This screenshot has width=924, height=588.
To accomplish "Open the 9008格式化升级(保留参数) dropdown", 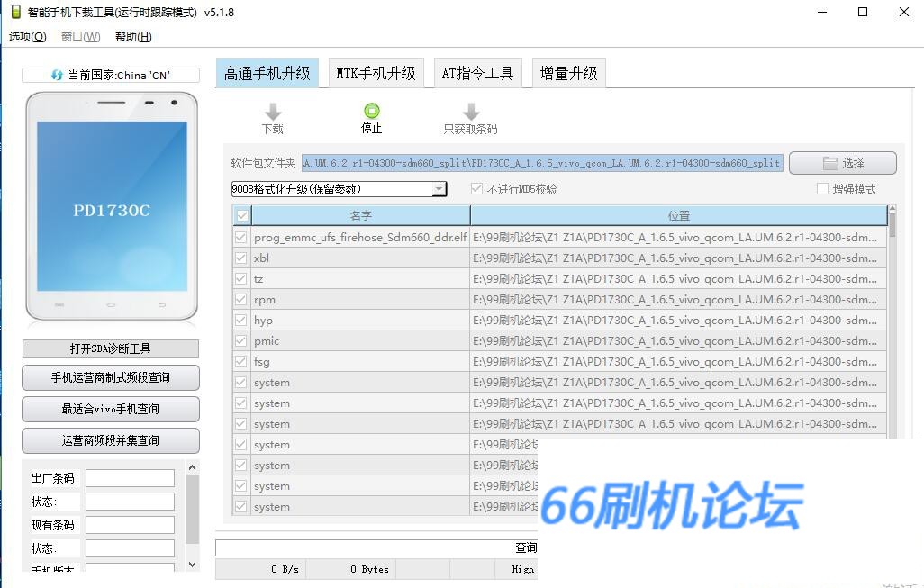I will (439, 189).
